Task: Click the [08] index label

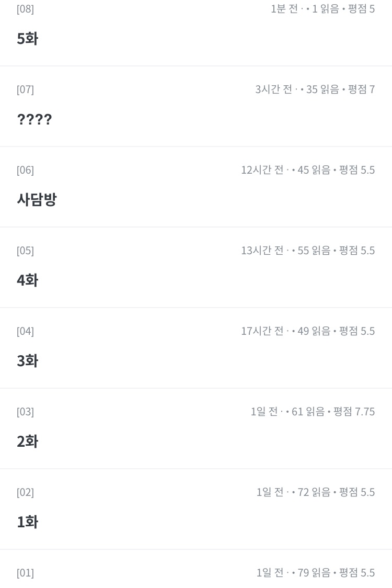Action: pyautogui.click(x=25, y=9)
